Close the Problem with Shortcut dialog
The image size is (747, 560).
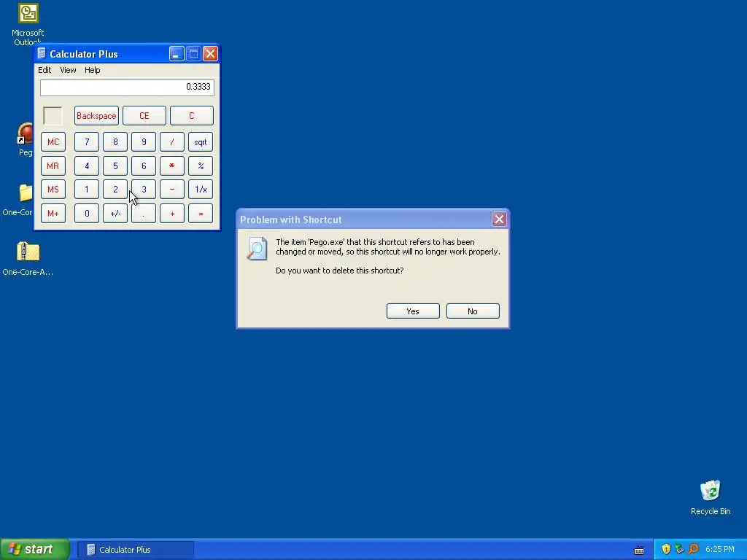tap(499, 219)
